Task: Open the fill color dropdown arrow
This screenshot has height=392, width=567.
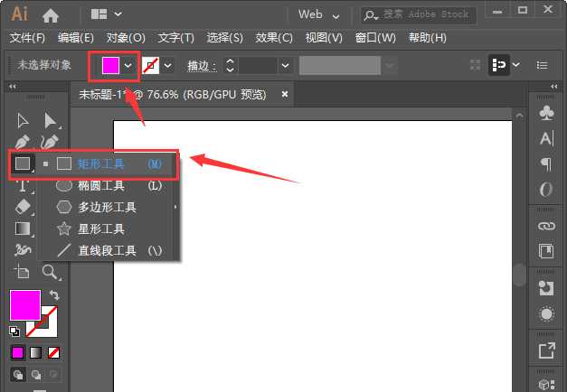Action: (x=128, y=66)
